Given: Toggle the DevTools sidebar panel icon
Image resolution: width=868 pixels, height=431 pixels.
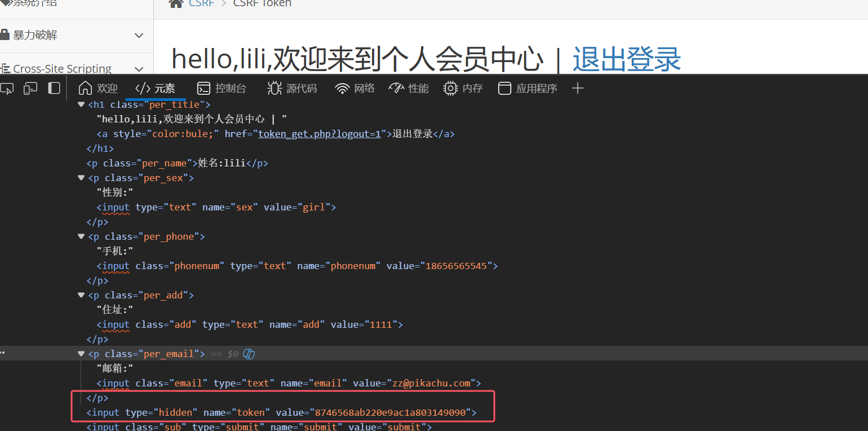Looking at the screenshot, I should pyautogui.click(x=54, y=89).
